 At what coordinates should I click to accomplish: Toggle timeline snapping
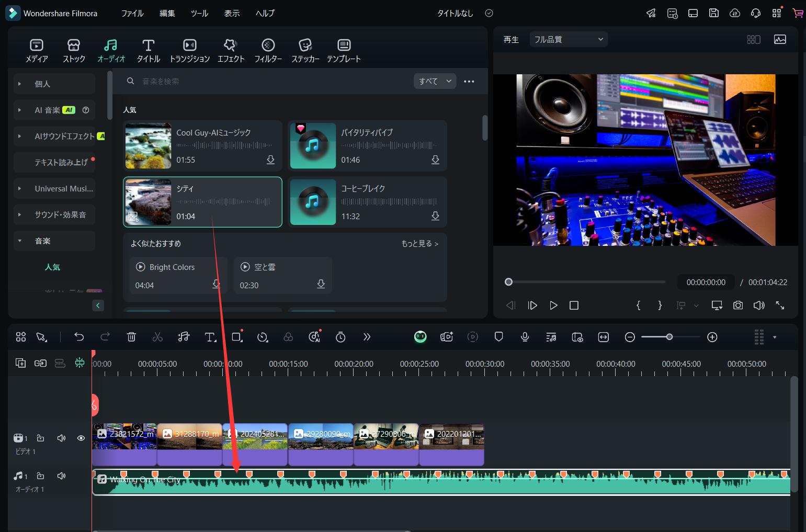pos(80,363)
